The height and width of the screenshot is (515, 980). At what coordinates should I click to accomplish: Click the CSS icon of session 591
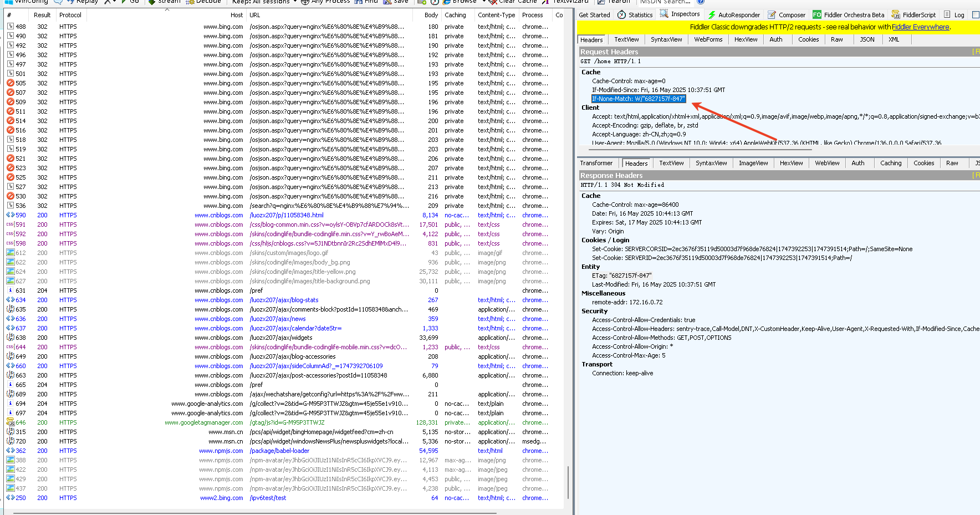[x=10, y=225]
